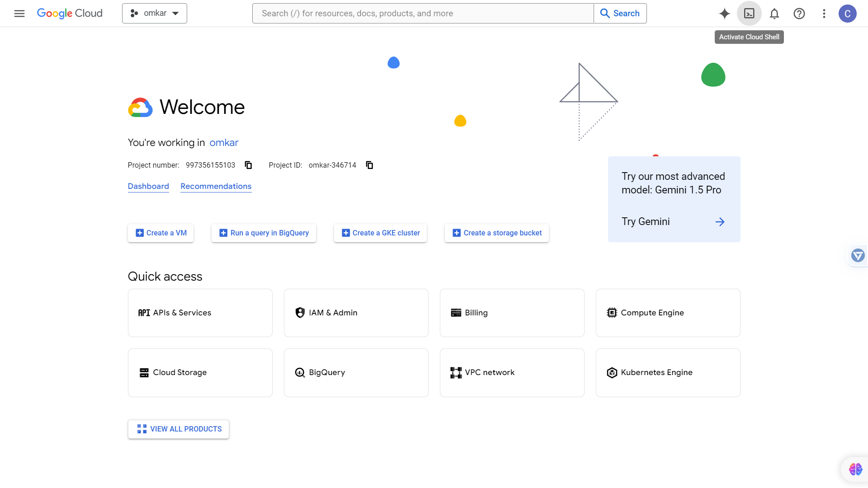Image resolution: width=868 pixels, height=488 pixels.
Task: Open the help question mark menu
Action: (799, 14)
